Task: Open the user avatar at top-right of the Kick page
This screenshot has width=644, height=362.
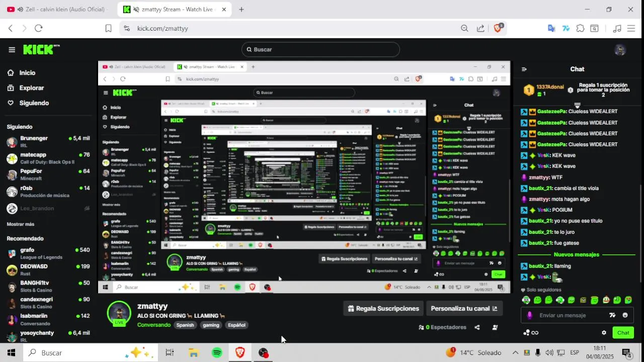Action: 620,50
